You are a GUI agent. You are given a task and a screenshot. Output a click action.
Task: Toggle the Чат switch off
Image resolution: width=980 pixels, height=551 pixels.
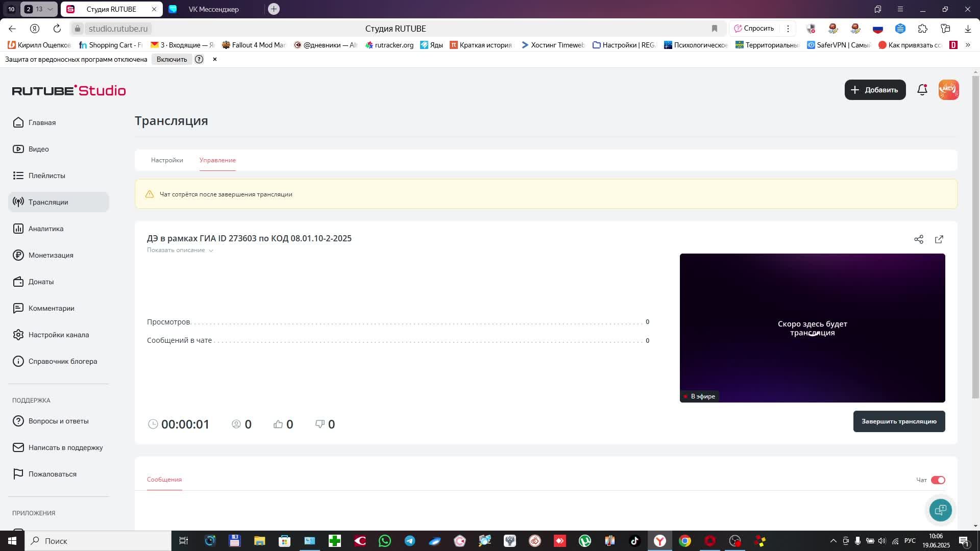938,480
